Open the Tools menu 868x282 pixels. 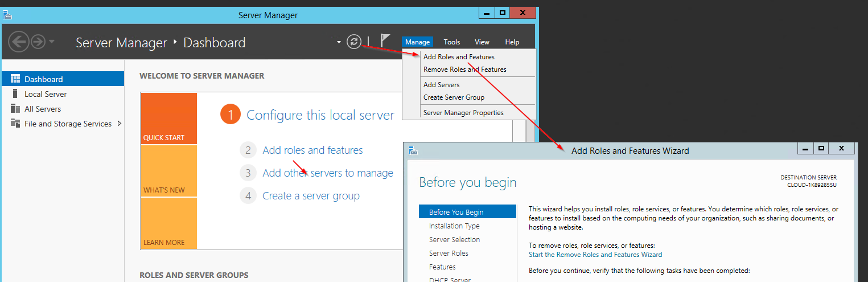[x=452, y=42]
